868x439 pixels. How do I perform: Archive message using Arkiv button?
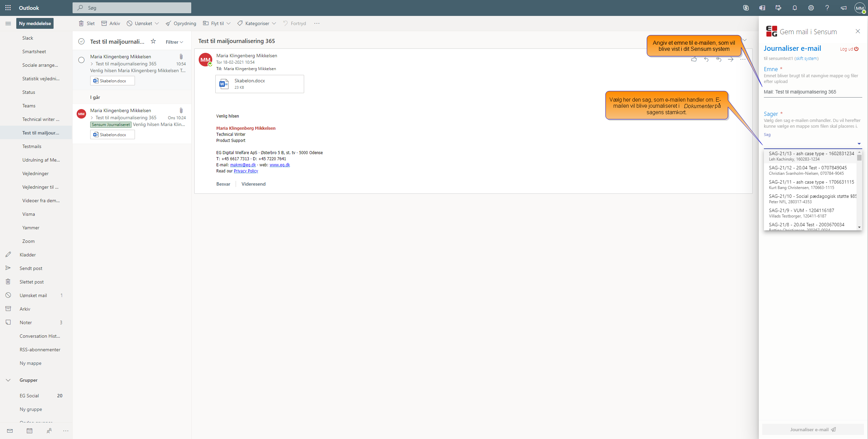coord(111,23)
